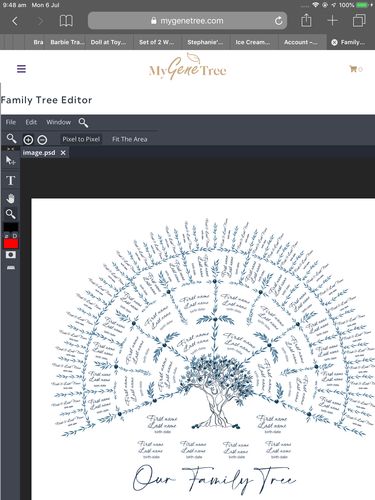Click the zoom out (minus) button
Screen dimensions: 375x500
click(42, 140)
